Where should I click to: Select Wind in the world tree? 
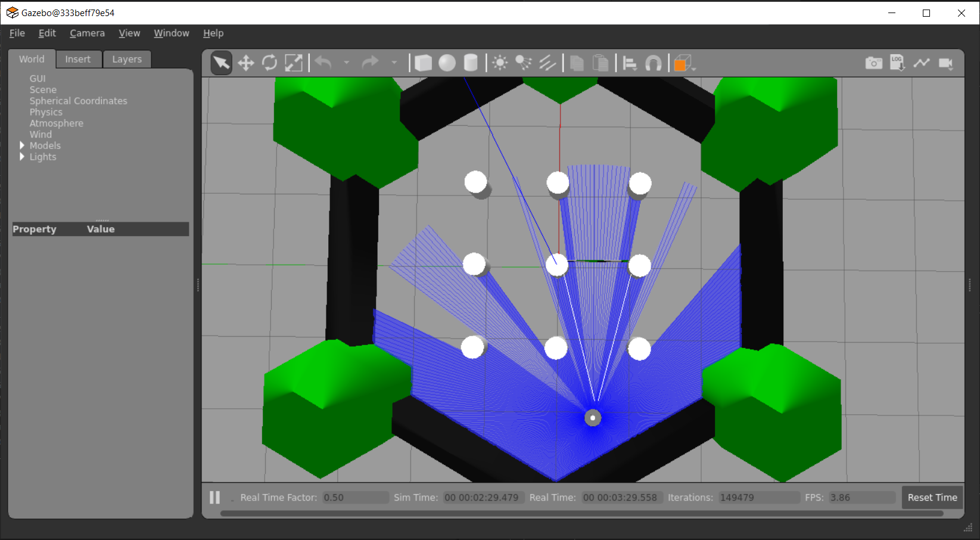pos(41,135)
